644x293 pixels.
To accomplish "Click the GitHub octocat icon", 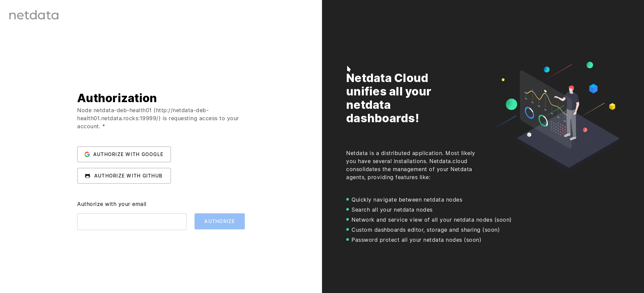I will (x=88, y=176).
